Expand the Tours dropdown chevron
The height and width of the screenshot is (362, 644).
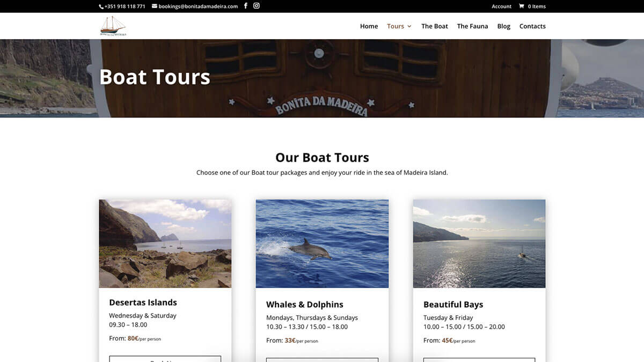409,26
